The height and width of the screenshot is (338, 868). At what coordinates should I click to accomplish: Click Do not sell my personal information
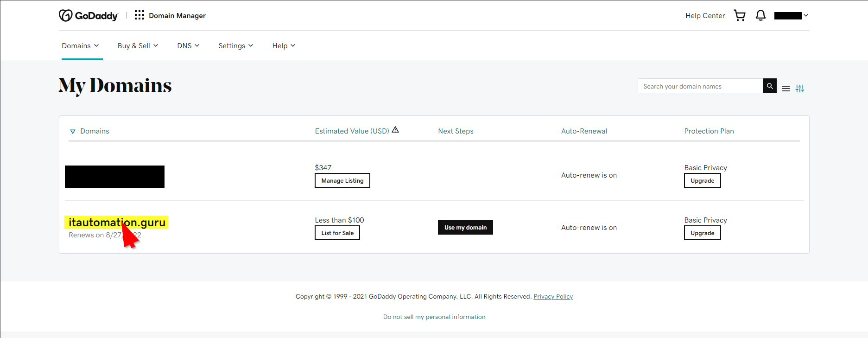click(434, 317)
